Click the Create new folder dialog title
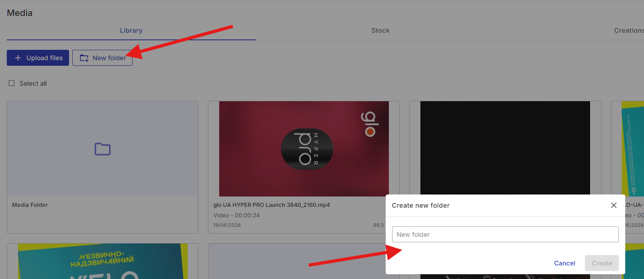644x279 pixels. click(421, 205)
